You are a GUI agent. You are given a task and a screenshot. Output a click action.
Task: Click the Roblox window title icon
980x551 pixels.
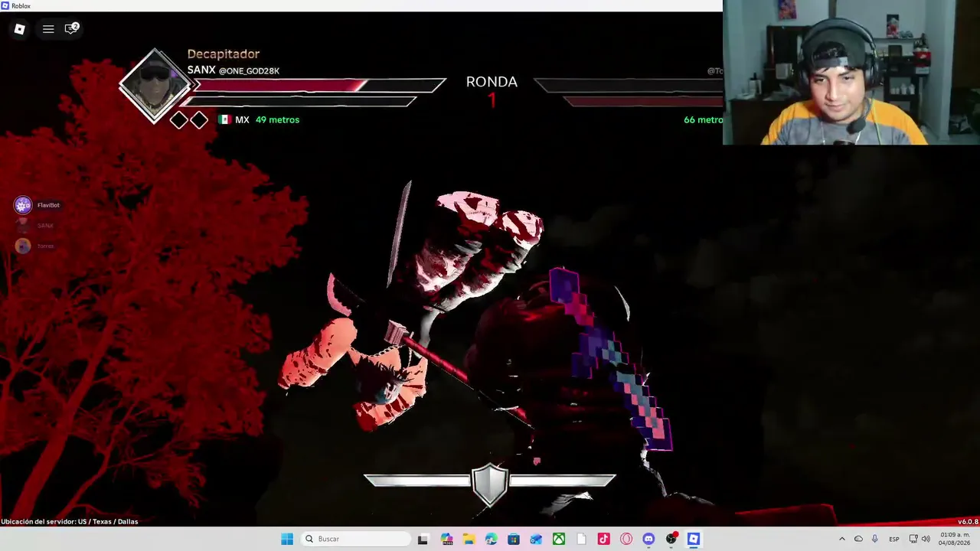[5, 5]
